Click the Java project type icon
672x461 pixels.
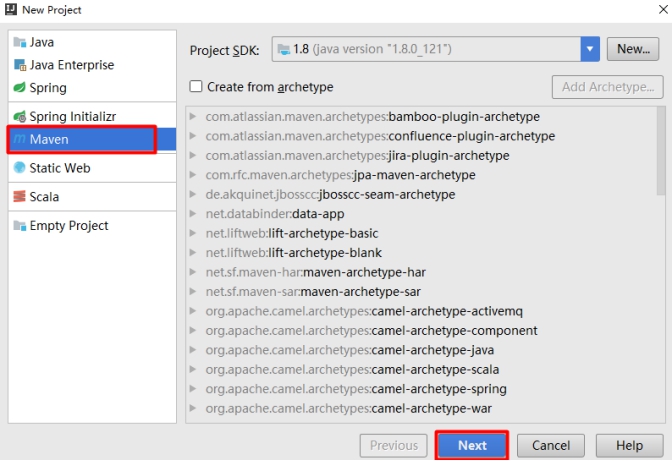tap(20, 42)
